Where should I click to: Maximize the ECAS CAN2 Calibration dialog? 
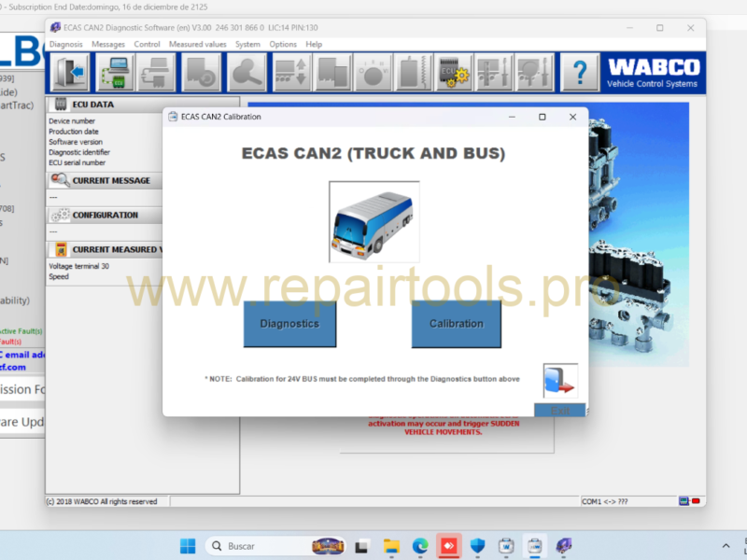pos(543,118)
